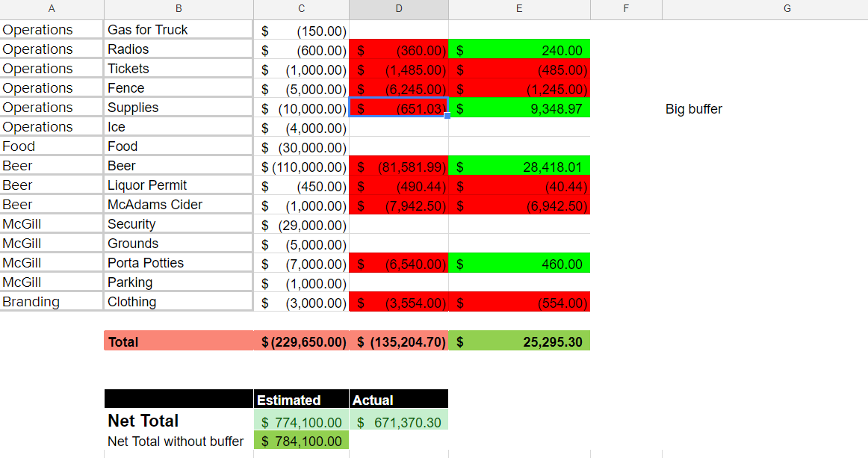Select the green 460.00 cell
The image size is (868, 458).
click(x=519, y=263)
